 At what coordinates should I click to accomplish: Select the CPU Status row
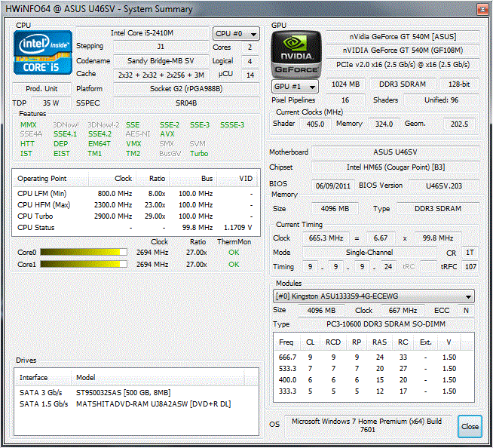136,228
